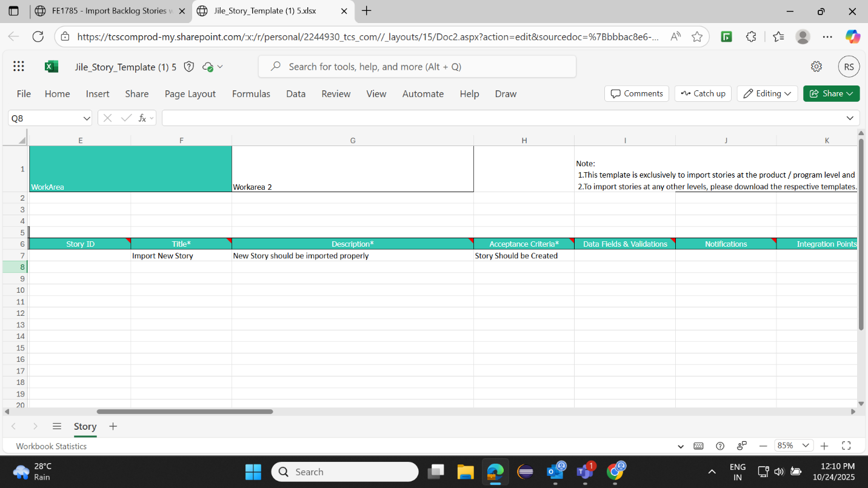Expand the formula bar chevron
The image size is (868, 488).
coord(850,118)
